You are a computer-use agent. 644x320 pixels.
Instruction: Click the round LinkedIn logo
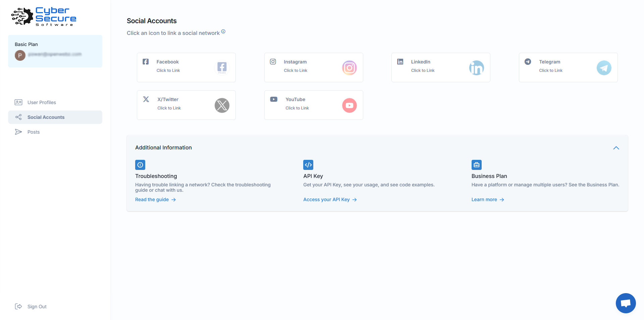tap(476, 68)
